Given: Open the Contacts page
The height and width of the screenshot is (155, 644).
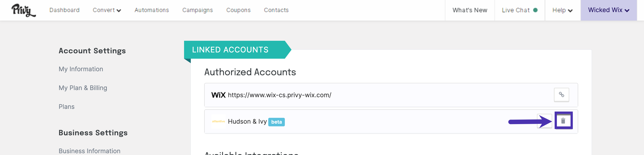Looking at the screenshot, I should coord(276,10).
